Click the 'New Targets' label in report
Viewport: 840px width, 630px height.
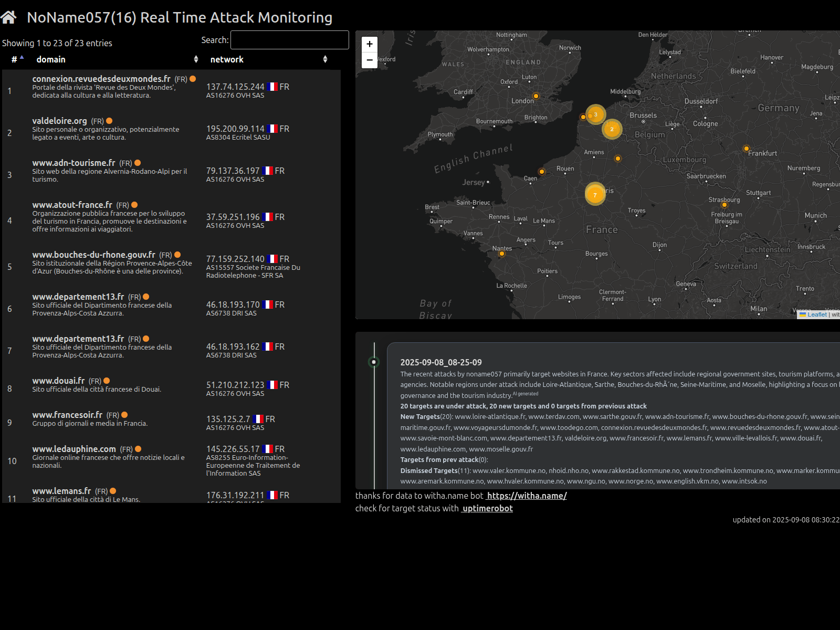coord(420,416)
